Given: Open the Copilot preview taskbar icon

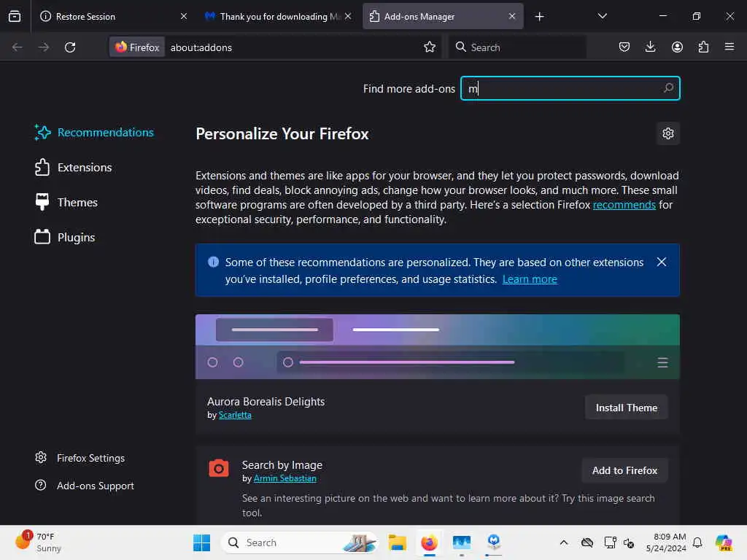Looking at the screenshot, I should tap(724, 542).
